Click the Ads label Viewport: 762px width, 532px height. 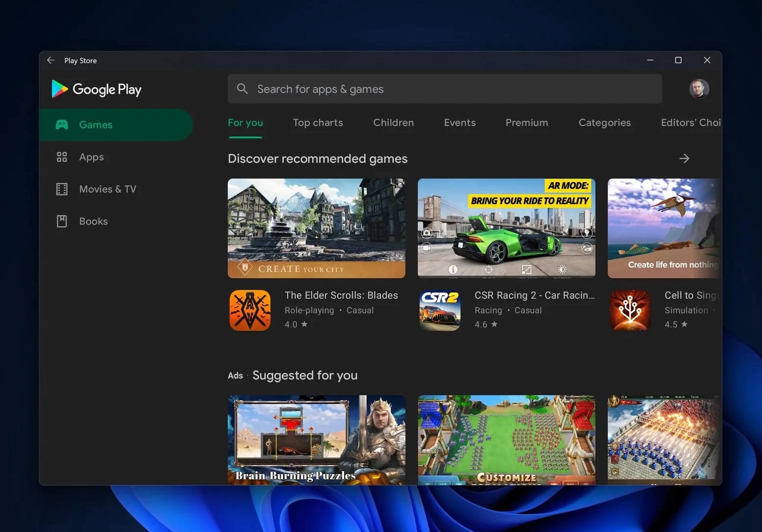[x=235, y=376]
